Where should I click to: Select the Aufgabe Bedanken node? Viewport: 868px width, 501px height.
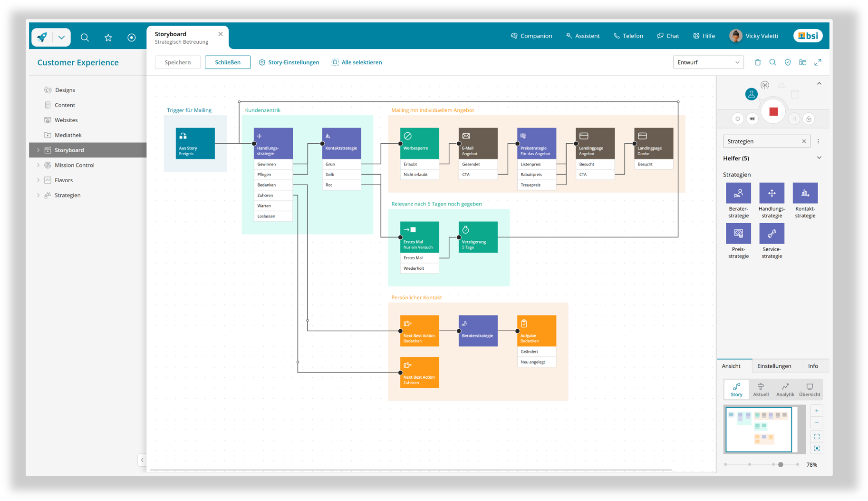coord(536,331)
